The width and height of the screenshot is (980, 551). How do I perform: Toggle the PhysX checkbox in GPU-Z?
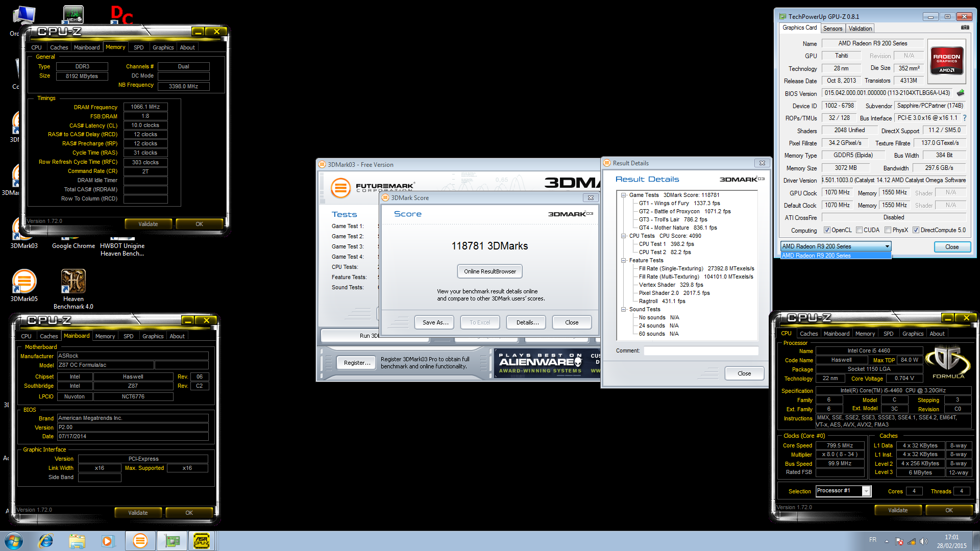coord(888,230)
